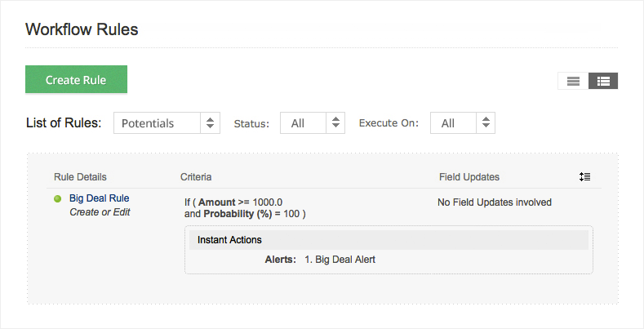Click the Workflow Rules page title
Screen dimensions: 644x329
tap(82, 29)
